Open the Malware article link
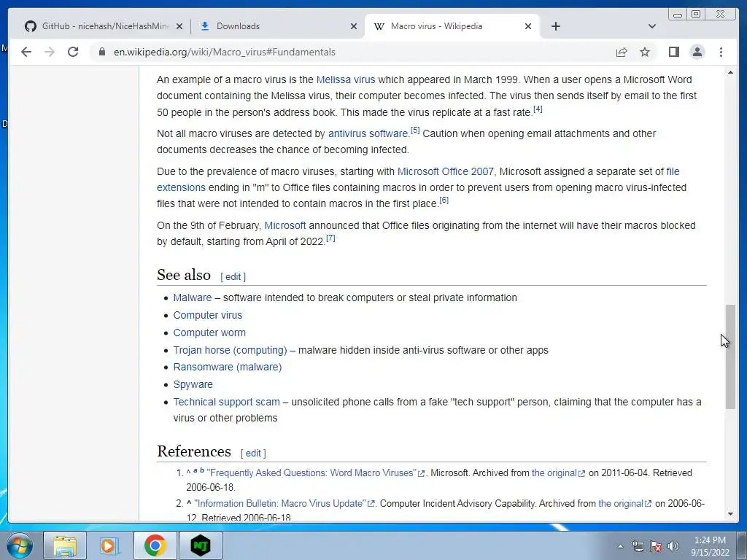 (x=192, y=297)
